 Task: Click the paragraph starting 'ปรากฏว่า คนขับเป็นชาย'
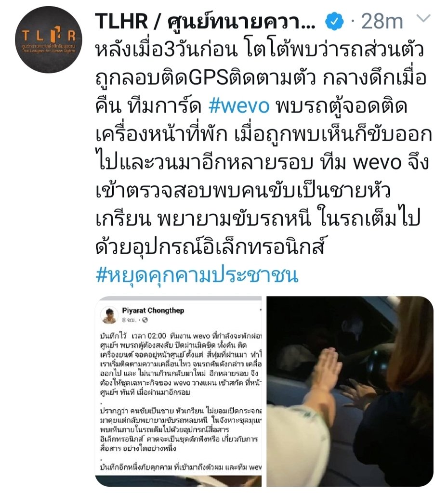181,429
